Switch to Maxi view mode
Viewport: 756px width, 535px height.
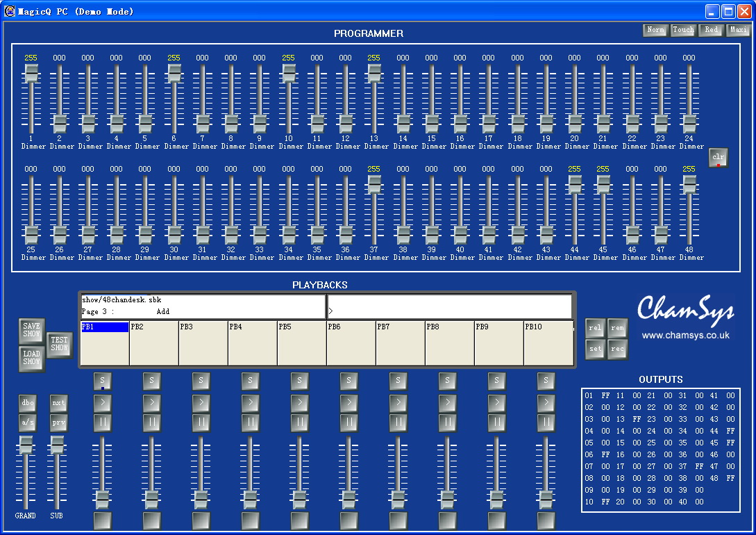click(x=738, y=30)
